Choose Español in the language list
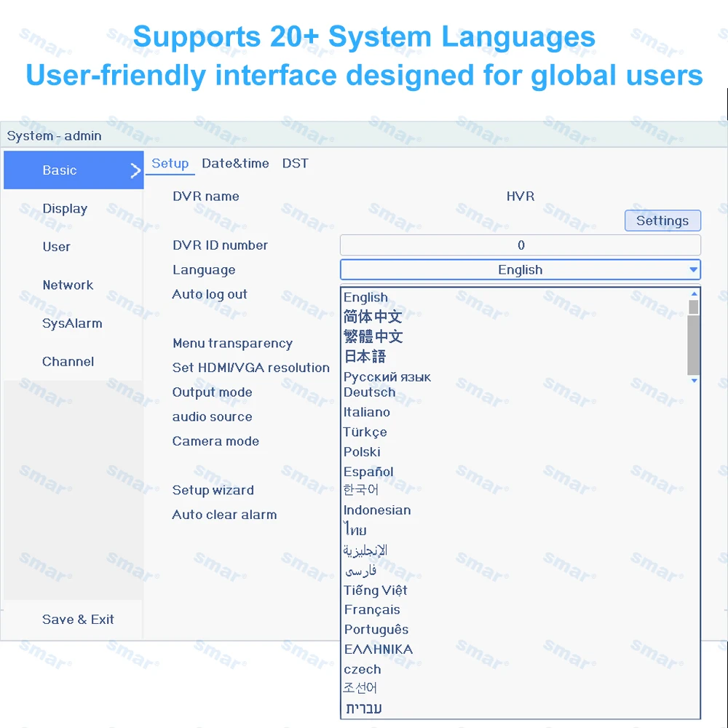The width and height of the screenshot is (728, 728). [368, 472]
